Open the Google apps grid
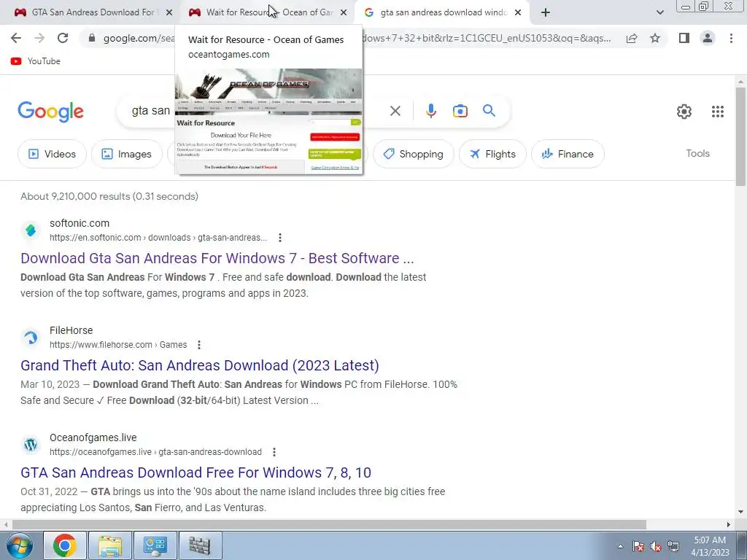This screenshot has height=560, width=747. [x=718, y=112]
